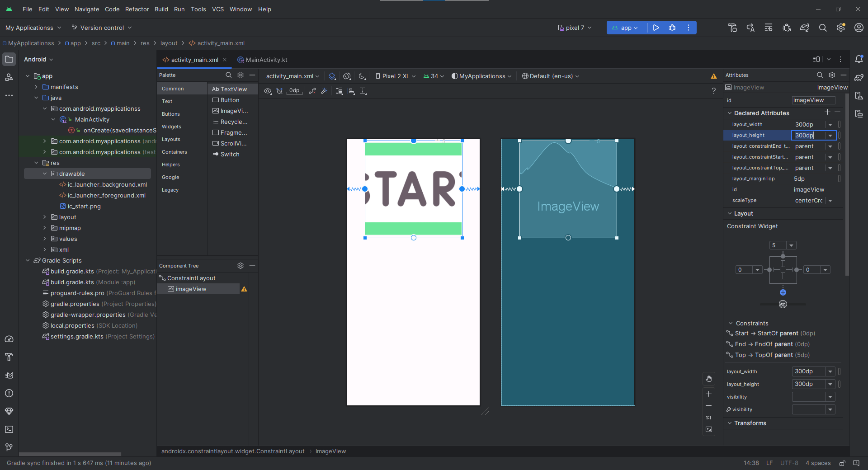Open the Terminal tool window
This screenshot has height=470, width=868.
click(x=9, y=429)
